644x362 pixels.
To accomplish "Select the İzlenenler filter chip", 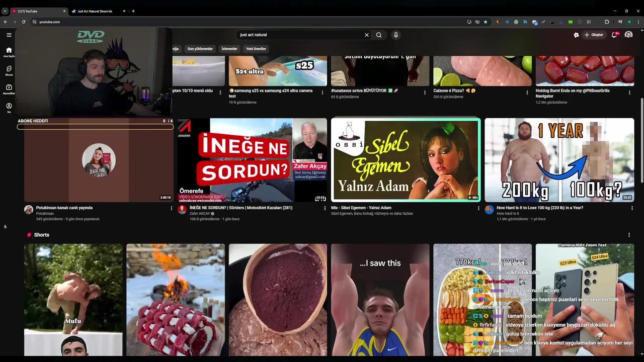I will tap(229, 49).
